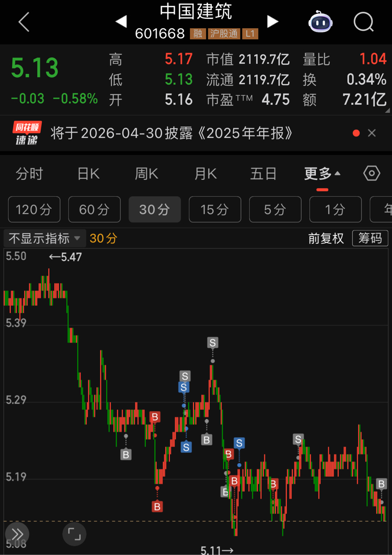
Task: Open the 前复权 adjustment option
Action: click(326, 238)
